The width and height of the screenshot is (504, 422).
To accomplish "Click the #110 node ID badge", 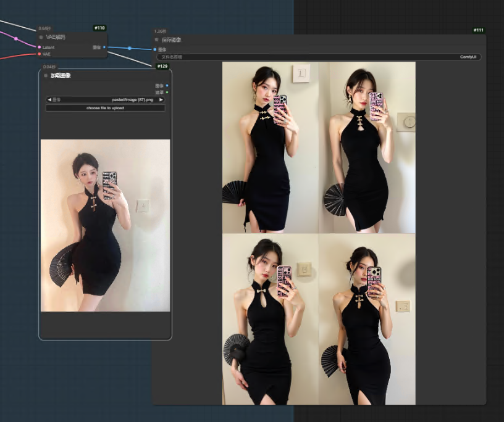I will 99,28.
